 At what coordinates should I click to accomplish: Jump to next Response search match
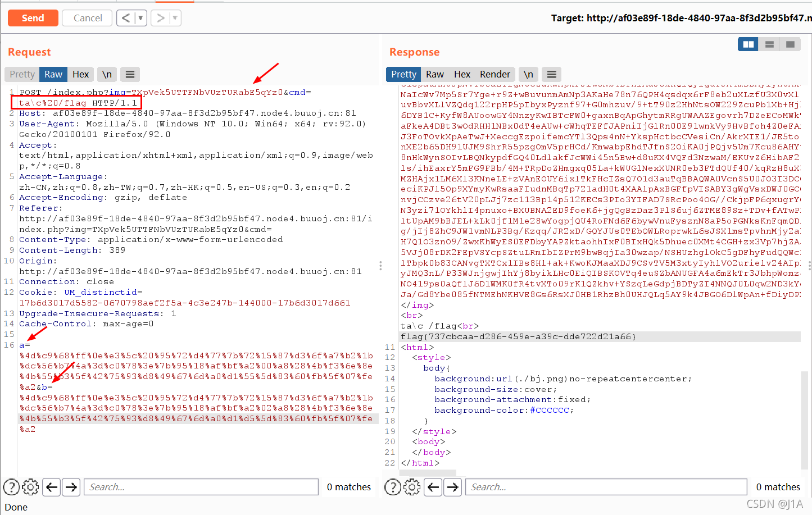[x=453, y=487]
